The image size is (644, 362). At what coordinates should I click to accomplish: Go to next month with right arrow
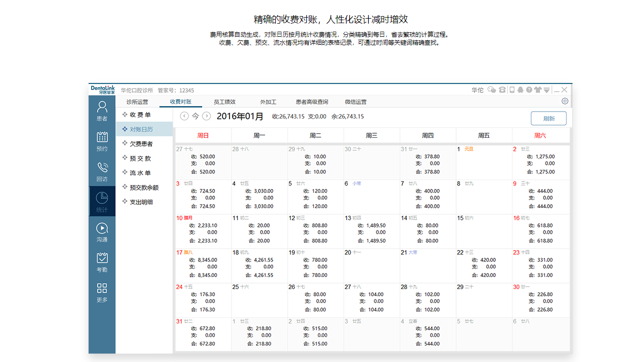(x=206, y=116)
